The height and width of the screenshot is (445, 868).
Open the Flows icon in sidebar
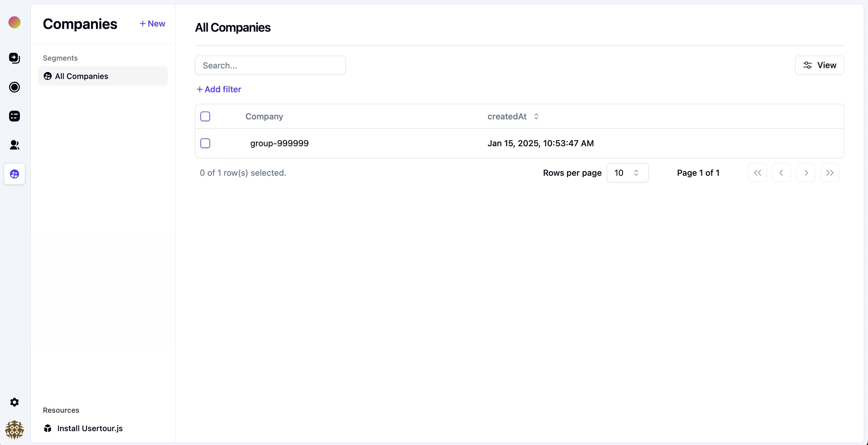(x=14, y=58)
